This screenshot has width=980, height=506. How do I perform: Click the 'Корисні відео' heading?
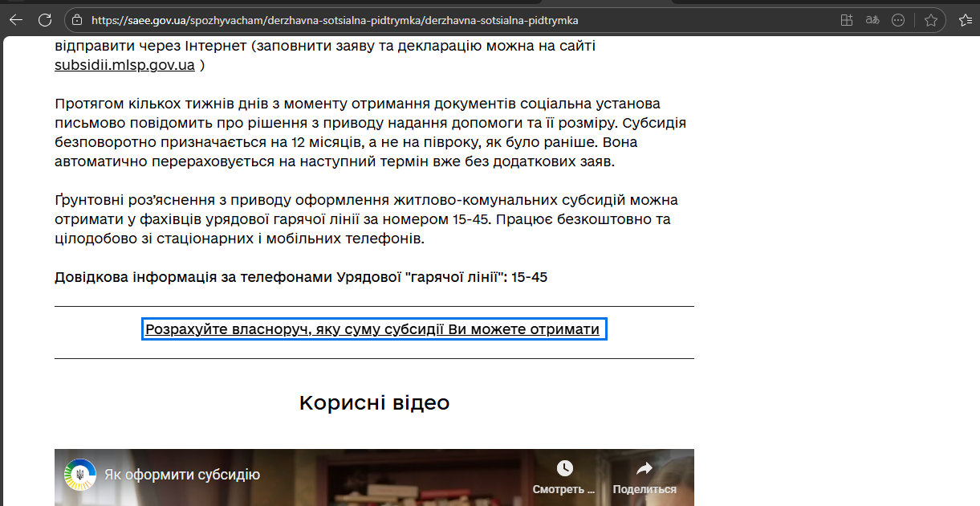374,402
